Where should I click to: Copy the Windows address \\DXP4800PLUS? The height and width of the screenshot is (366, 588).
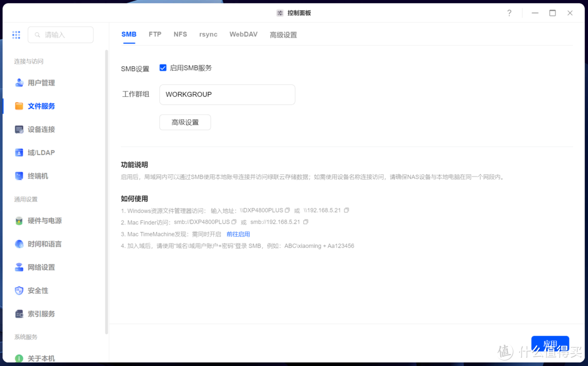tap(287, 210)
